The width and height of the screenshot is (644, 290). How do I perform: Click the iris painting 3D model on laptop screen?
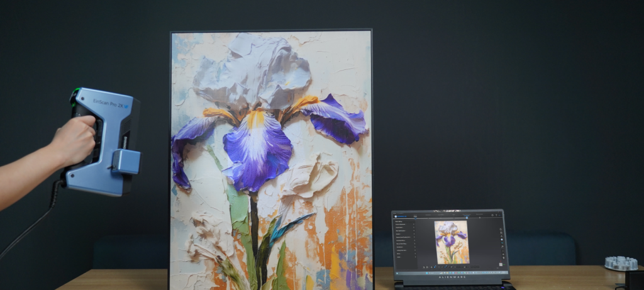(452, 242)
